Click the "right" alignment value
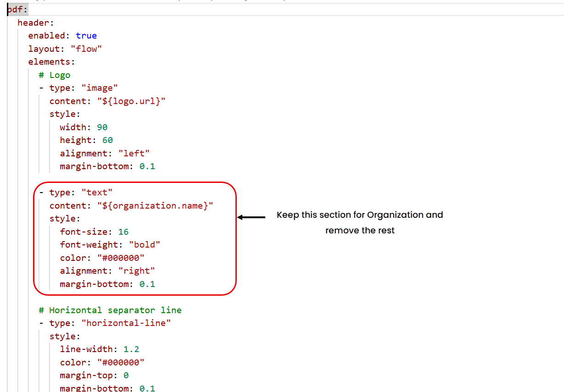Viewport: 564px width, 392px height. pos(137,271)
